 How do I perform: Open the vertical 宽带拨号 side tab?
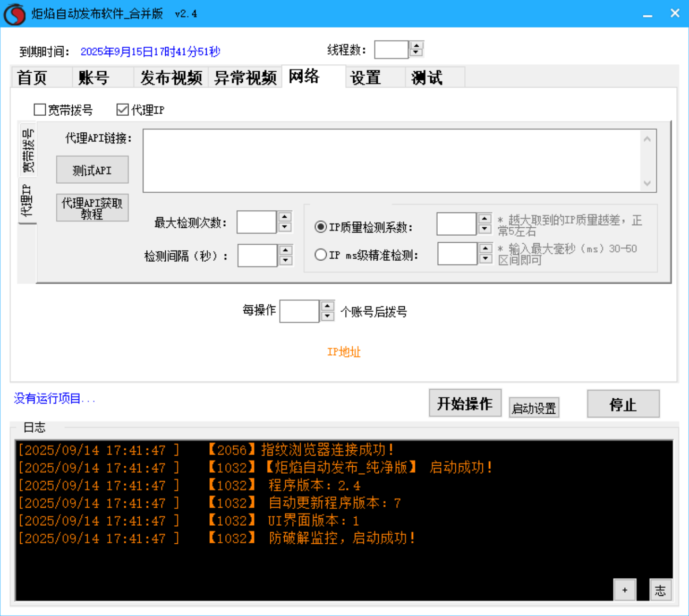coord(28,150)
